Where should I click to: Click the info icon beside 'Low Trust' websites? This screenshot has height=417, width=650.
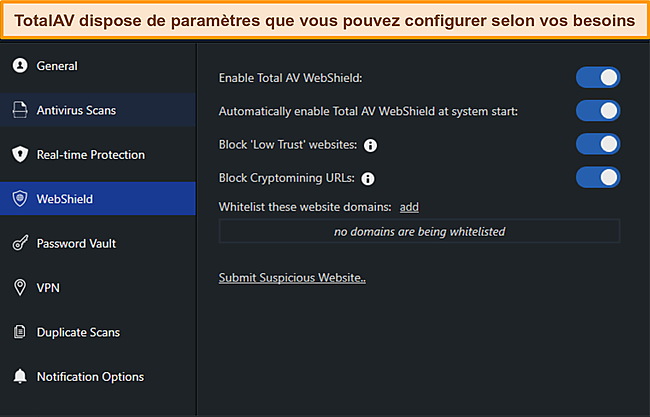tap(370, 146)
